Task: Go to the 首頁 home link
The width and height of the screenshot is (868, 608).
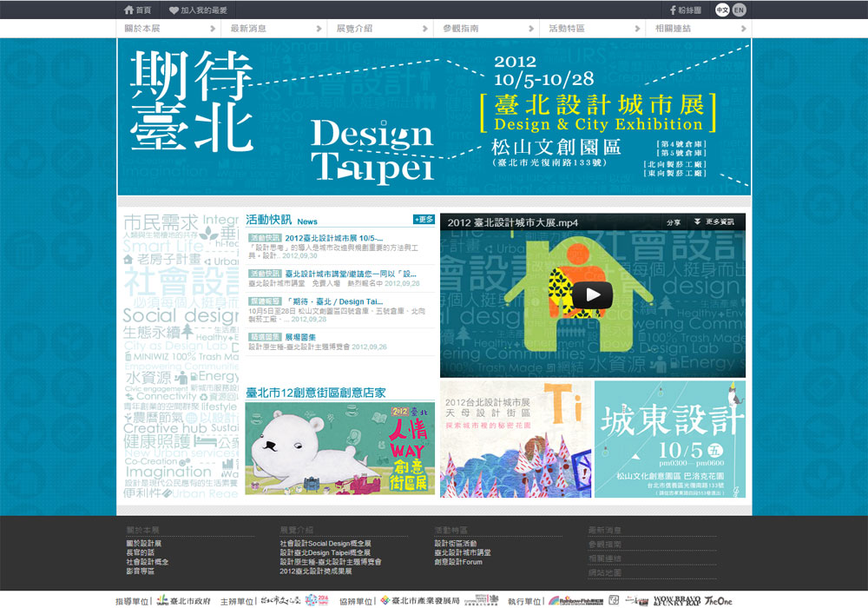Action: (x=137, y=10)
